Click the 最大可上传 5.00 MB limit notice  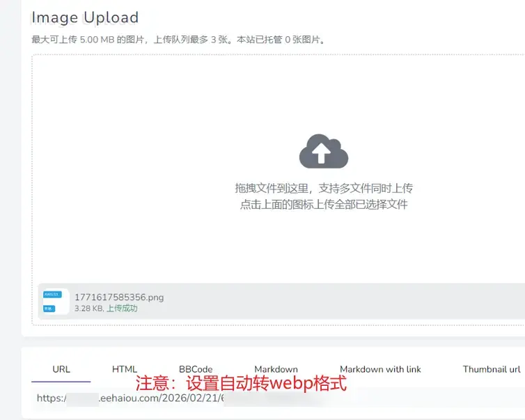click(x=178, y=40)
